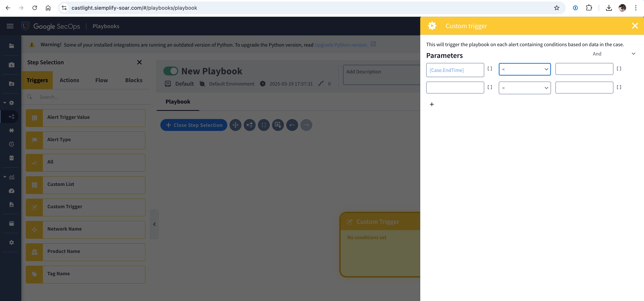This screenshot has width=644, height=301.
Task: Open the folder-with-eye search sidebar icon
Action: (x=12, y=84)
